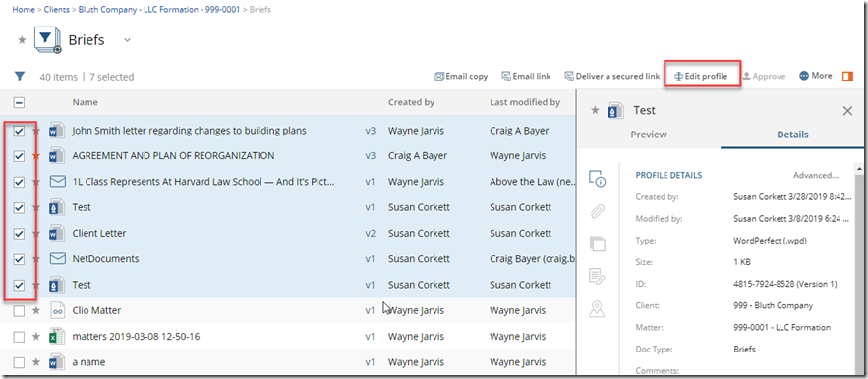This screenshot has width=868, height=379.
Task: Open profile info icon in details sidebar
Action: (x=597, y=179)
